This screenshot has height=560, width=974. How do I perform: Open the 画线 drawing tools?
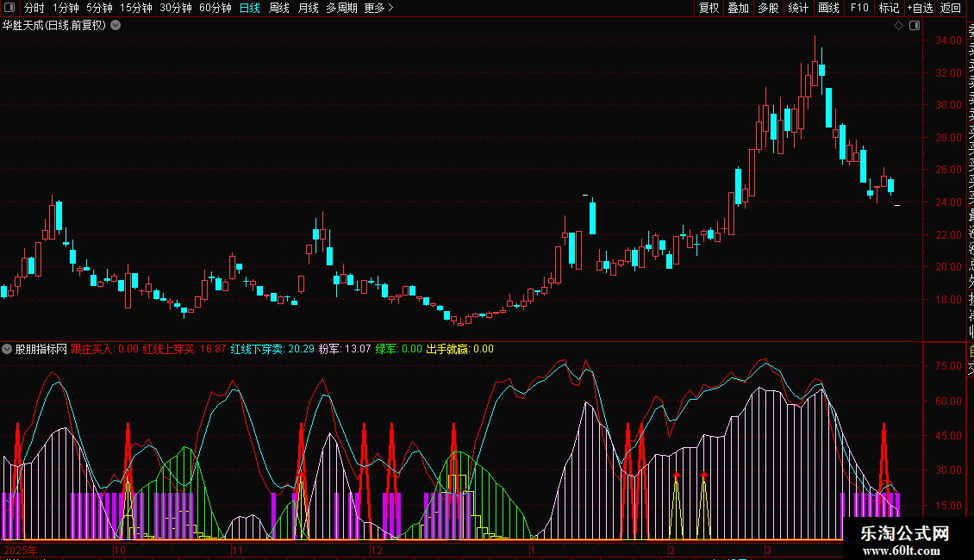[x=828, y=8]
